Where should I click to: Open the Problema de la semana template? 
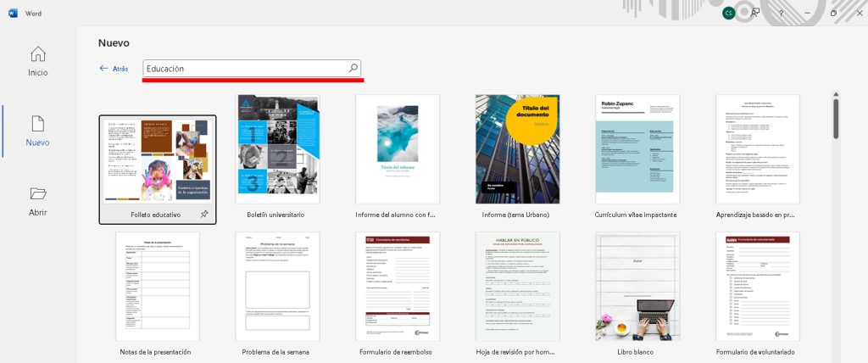point(277,287)
